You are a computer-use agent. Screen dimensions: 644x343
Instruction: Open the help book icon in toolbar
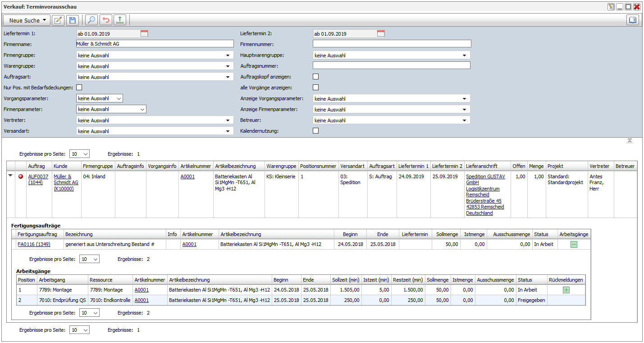[633, 20]
